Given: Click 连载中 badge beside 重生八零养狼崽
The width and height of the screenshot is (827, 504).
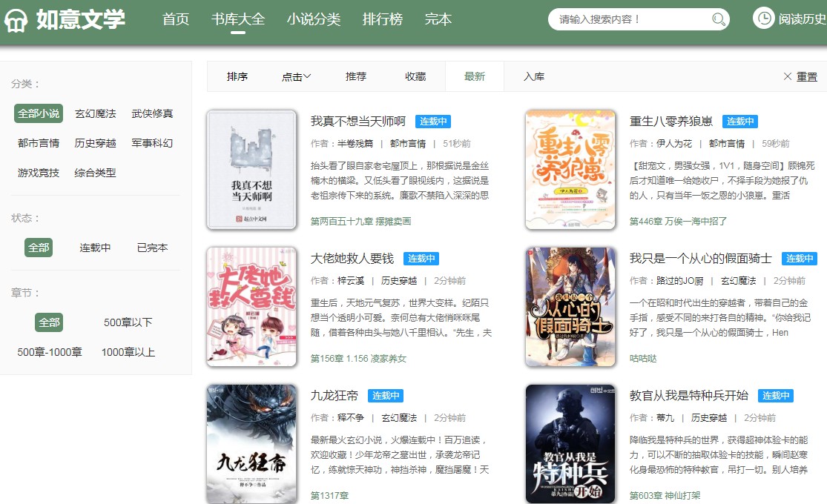Looking at the screenshot, I should (x=740, y=122).
